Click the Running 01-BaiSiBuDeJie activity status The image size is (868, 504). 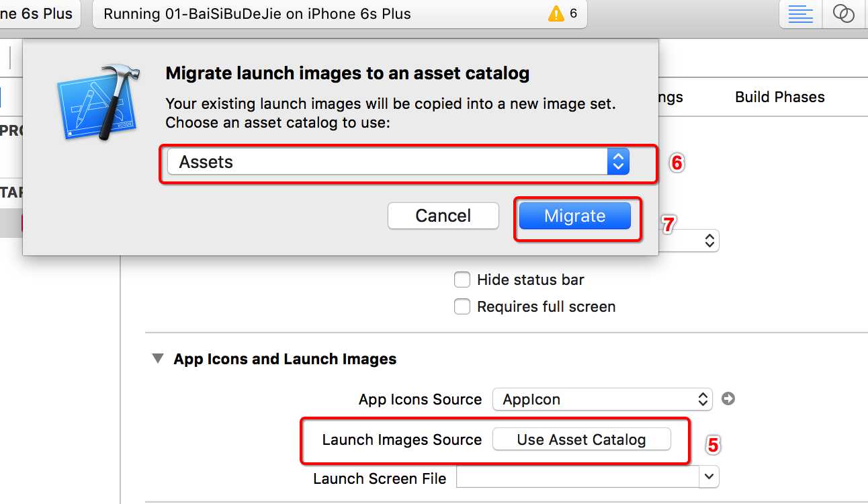[x=257, y=14]
